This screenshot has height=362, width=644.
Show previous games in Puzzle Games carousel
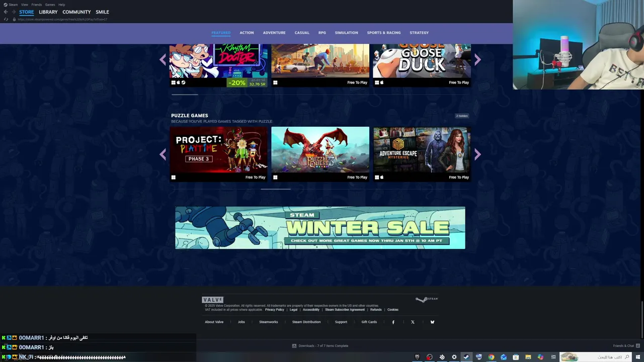(163, 154)
